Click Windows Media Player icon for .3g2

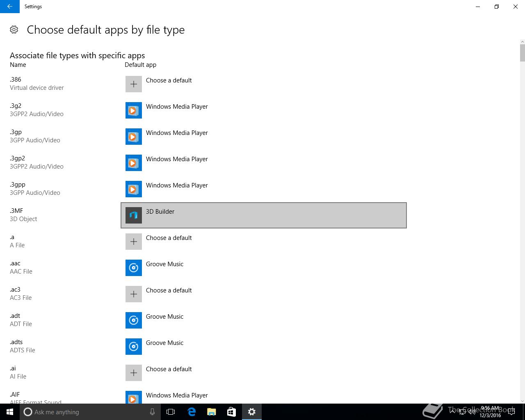pos(134,110)
